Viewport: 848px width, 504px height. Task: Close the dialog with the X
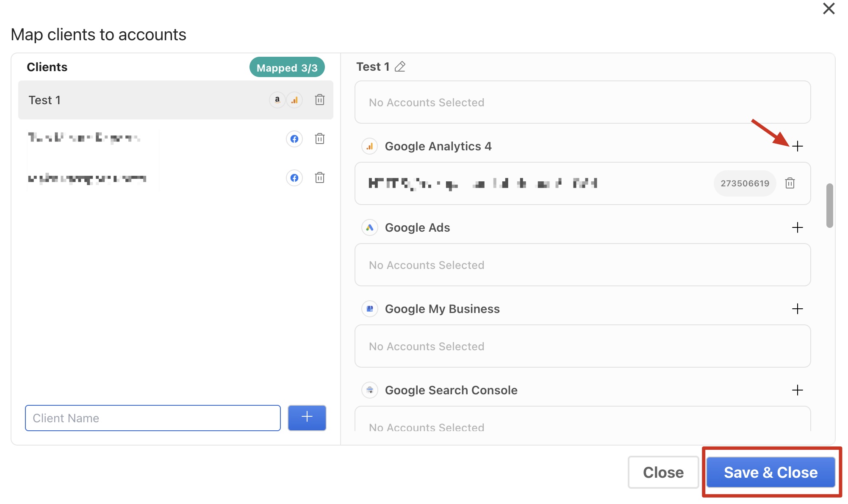point(829,8)
